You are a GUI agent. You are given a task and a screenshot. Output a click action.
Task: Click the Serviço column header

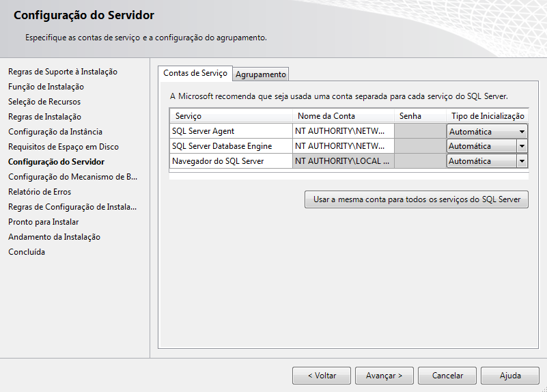[x=231, y=116]
